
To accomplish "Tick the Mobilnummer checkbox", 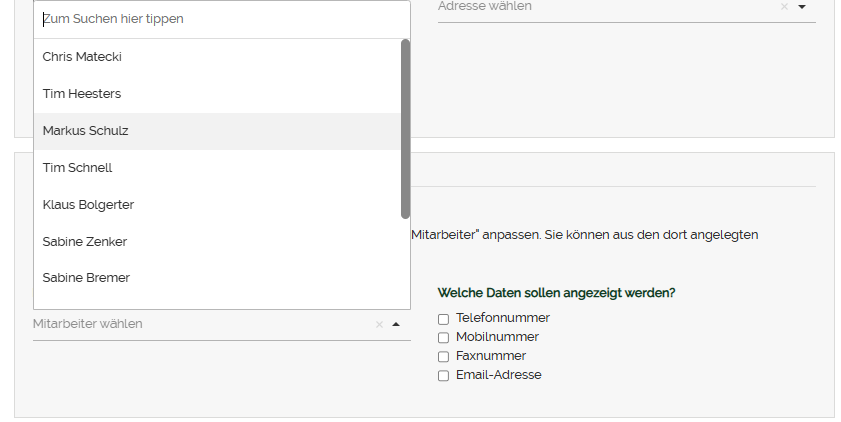I will [443, 338].
